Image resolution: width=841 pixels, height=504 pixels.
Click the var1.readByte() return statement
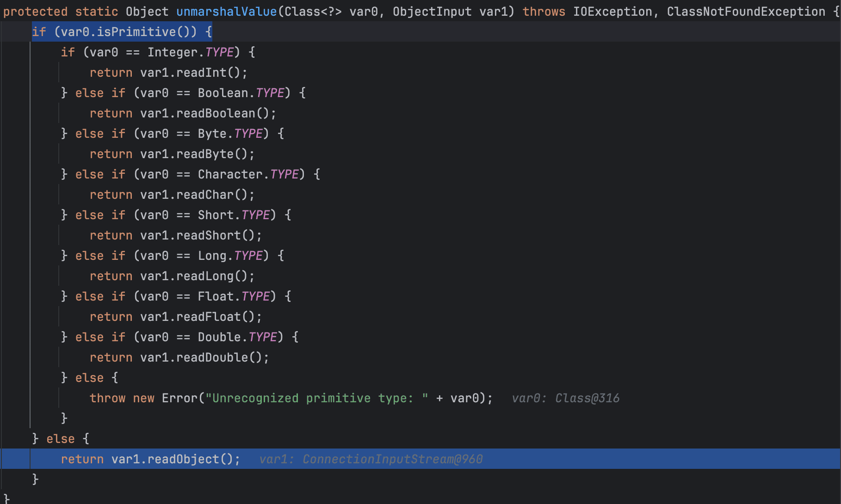(172, 154)
